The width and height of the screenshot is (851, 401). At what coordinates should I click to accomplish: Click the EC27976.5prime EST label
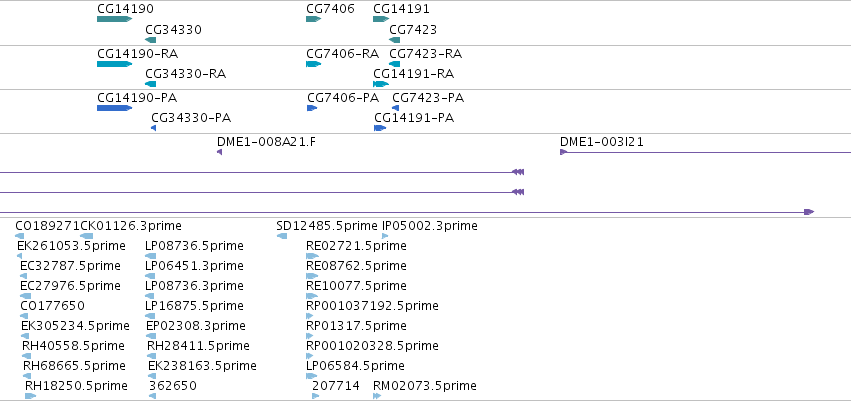click(x=71, y=285)
